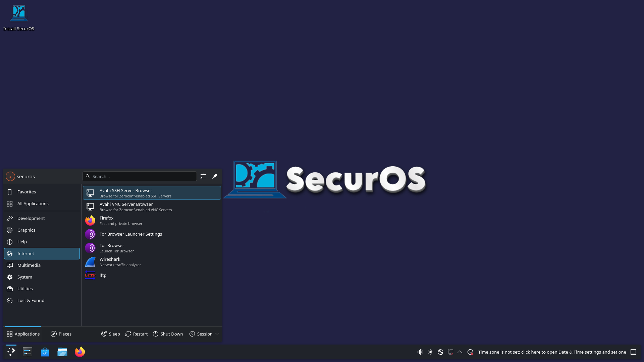Click the Restart button

[136, 334]
